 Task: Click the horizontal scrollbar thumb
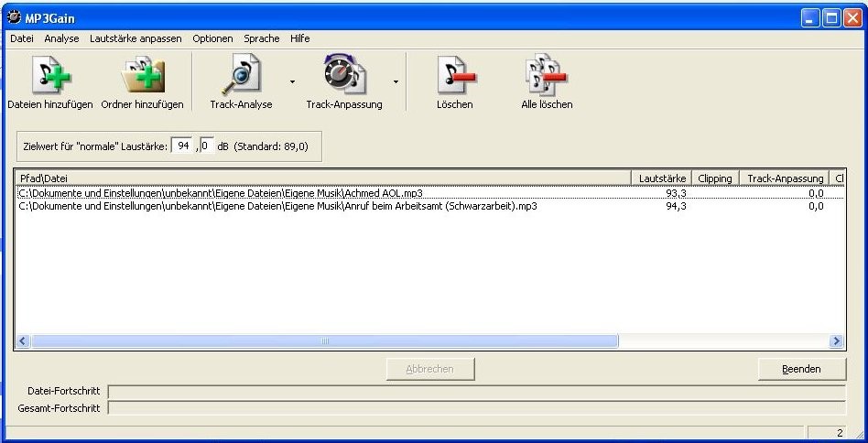324,341
